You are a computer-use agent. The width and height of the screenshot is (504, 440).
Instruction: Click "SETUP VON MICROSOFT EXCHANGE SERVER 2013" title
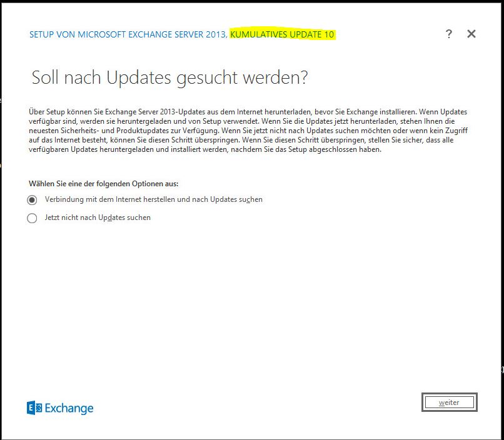[x=128, y=34]
